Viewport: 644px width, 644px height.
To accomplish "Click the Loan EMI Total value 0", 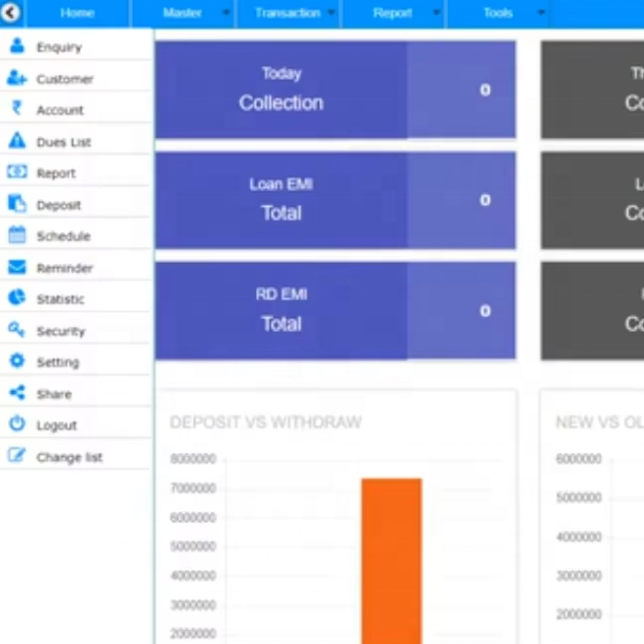I will (x=485, y=200).
